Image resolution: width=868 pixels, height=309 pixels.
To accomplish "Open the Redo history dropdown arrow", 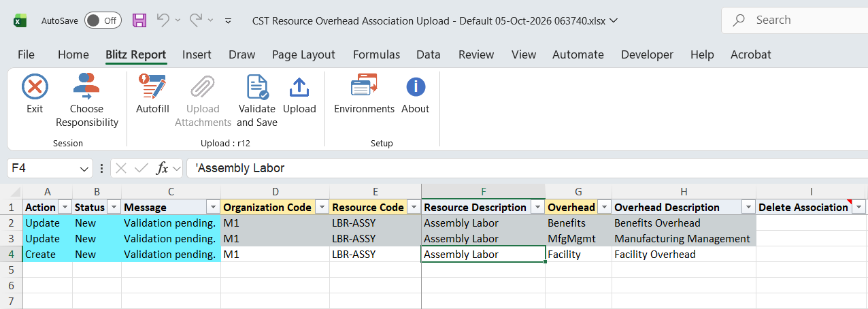I will [211, 20].
